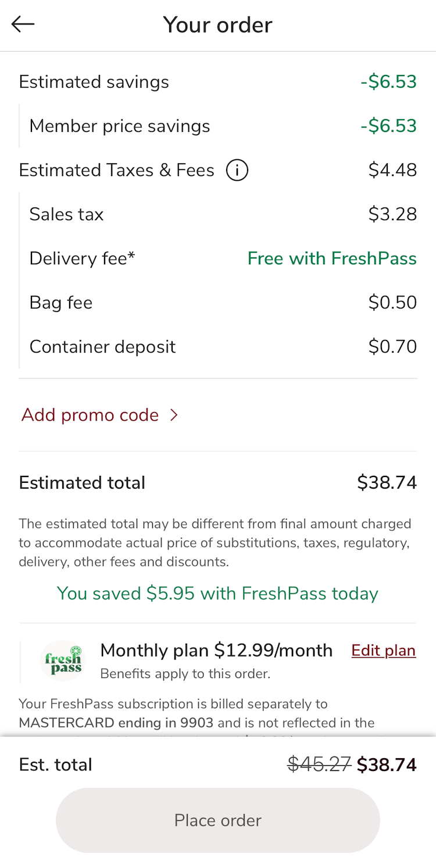This screenshot has height=868, width=436.
Task: Select the Estimated savings amount
Action: [x=388, y=82]
